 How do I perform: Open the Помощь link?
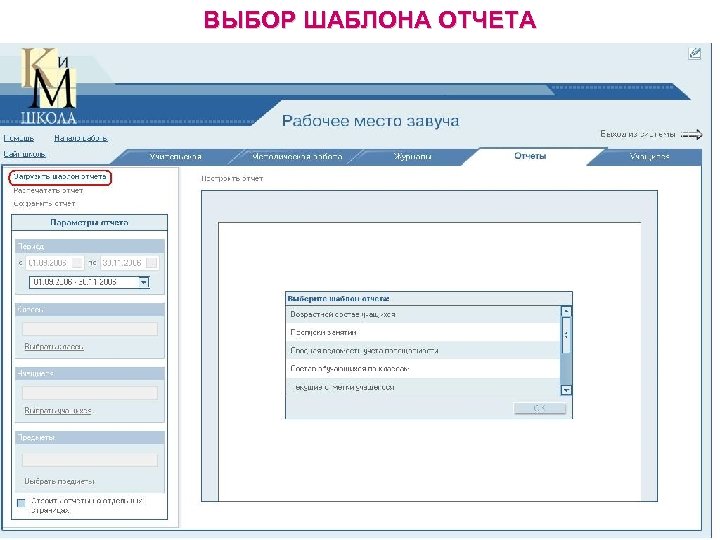[x=19, y=138]
